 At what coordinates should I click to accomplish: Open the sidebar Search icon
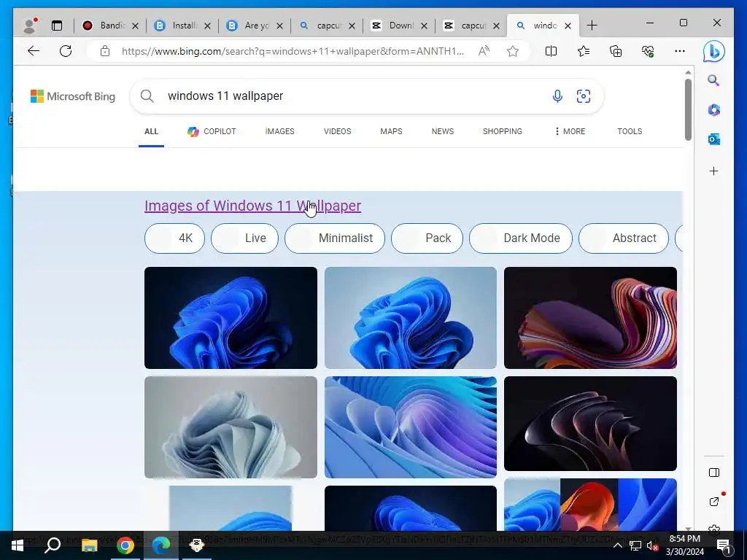(x=713, y=80)
